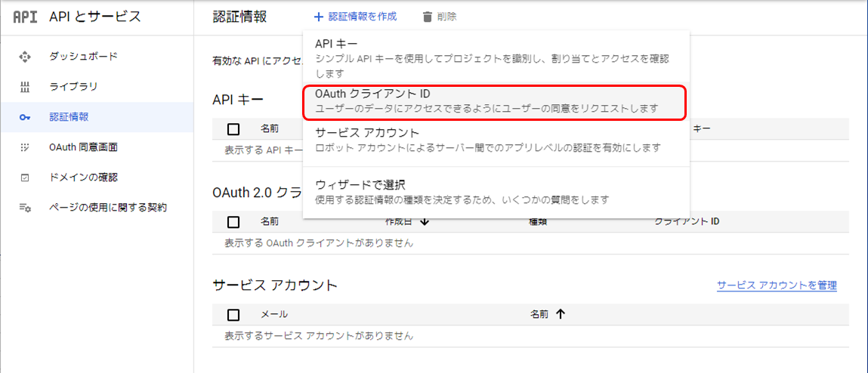Click API とサービス header title
The width and height of the screenshot is (868, 373).
point(95,17)
